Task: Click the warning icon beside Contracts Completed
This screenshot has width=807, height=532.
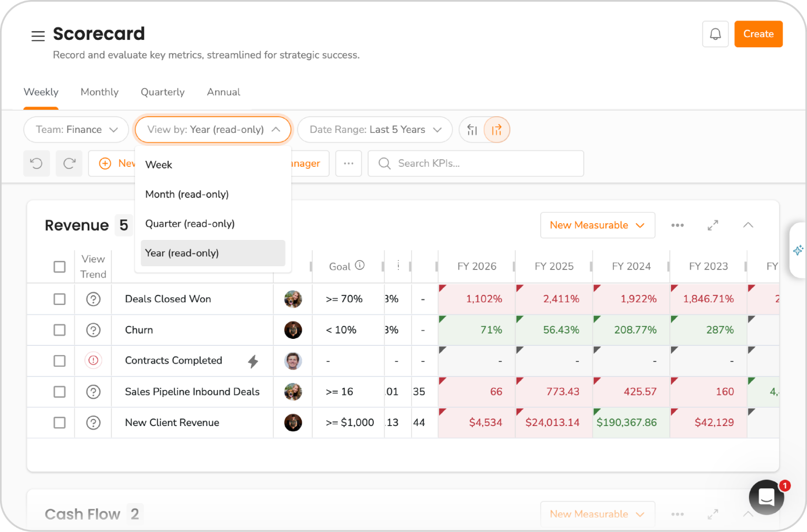Action: point(93,360)
